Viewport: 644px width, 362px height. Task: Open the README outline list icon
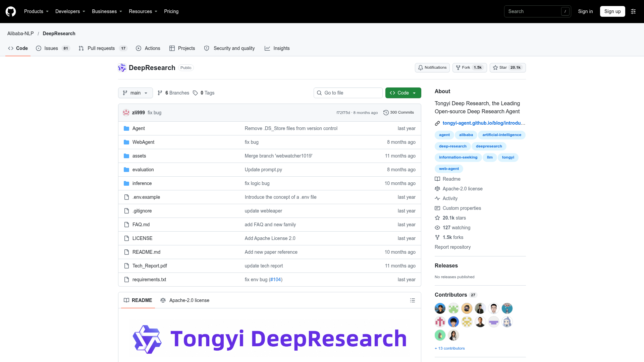coord(413,300)
